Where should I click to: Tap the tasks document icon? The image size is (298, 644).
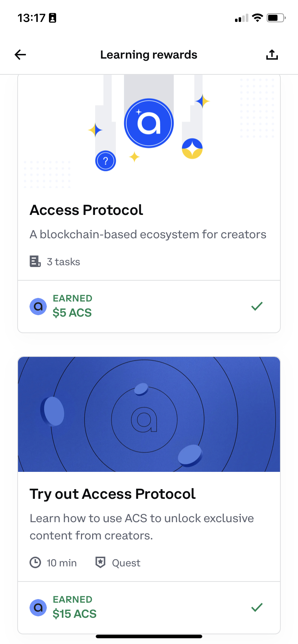coord(35,261)
